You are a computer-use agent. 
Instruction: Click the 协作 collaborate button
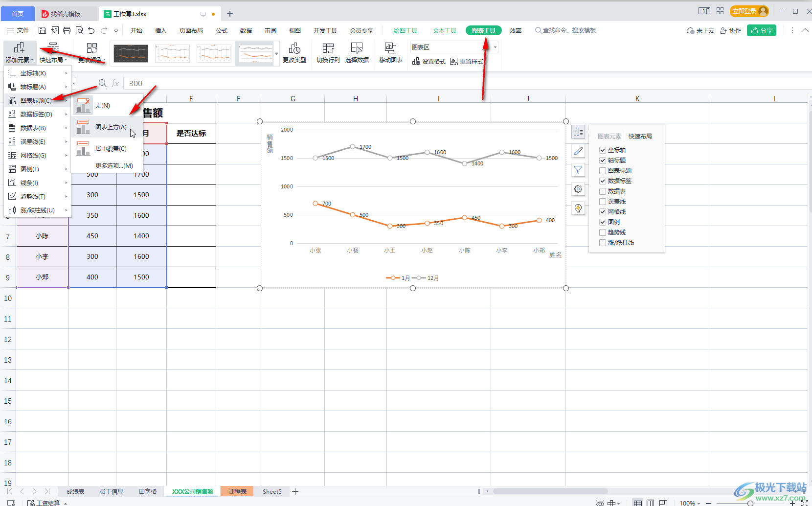pyautogui.click(x=730, y=30)
